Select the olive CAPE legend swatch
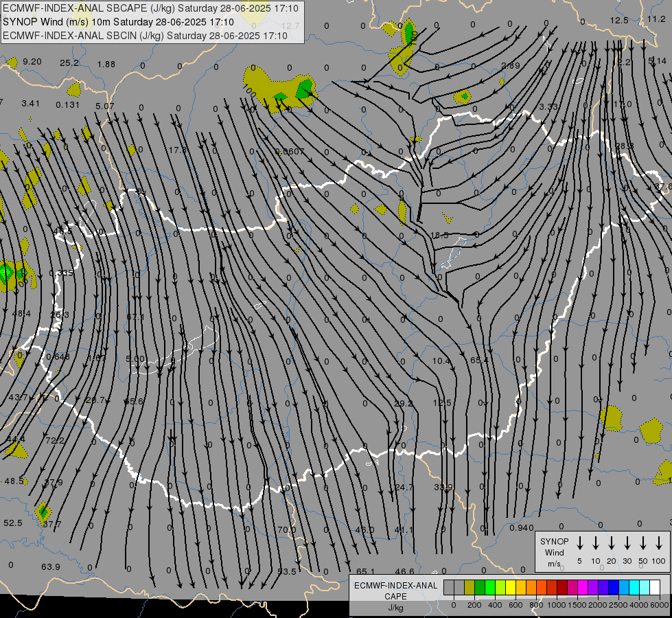 tap(470, 588)
